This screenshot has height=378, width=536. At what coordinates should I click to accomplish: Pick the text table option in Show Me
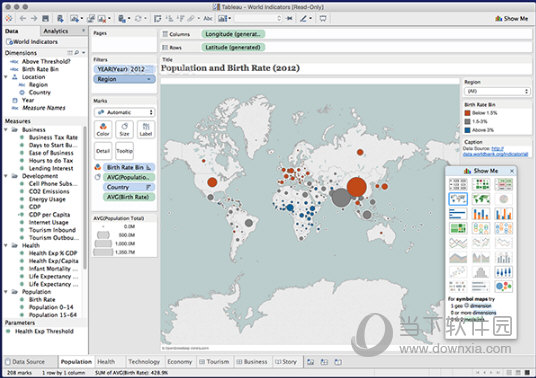coord(458,184)
